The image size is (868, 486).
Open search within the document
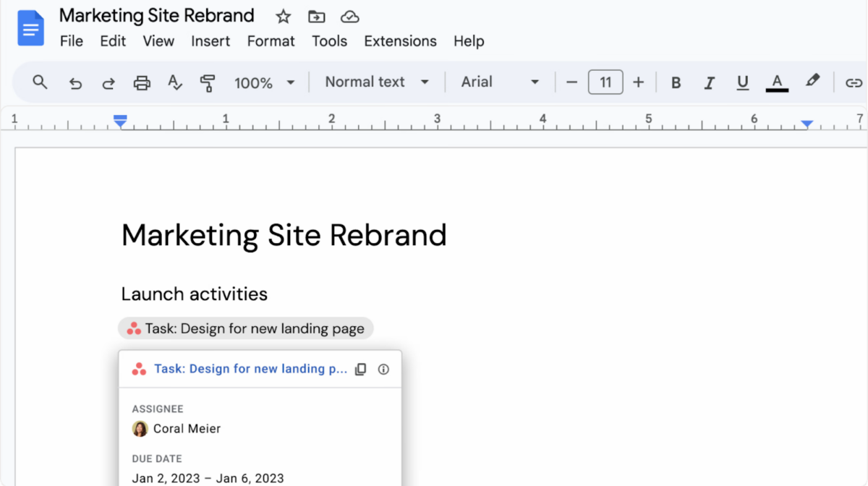(x=40, y=82)
